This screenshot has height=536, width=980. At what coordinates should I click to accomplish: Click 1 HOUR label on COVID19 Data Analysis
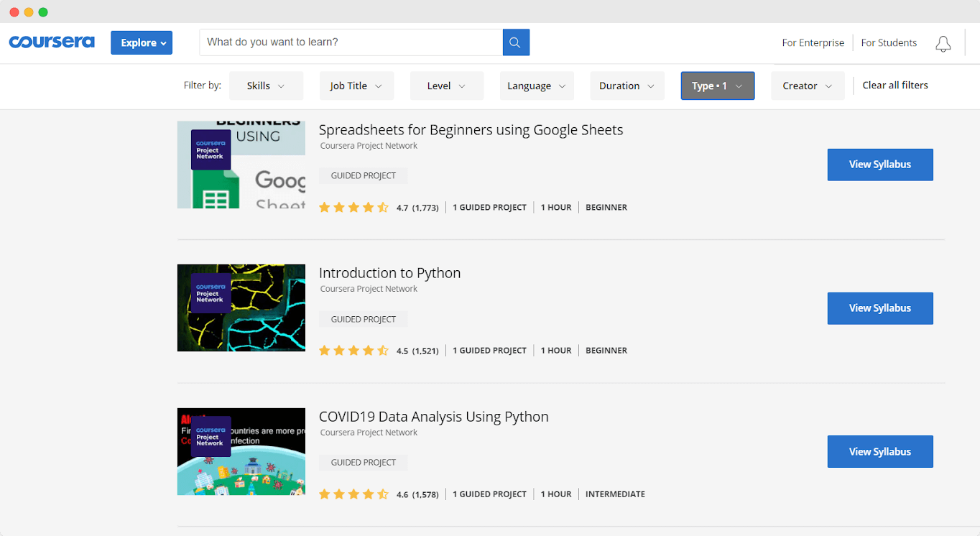click(x=556, y=494)
